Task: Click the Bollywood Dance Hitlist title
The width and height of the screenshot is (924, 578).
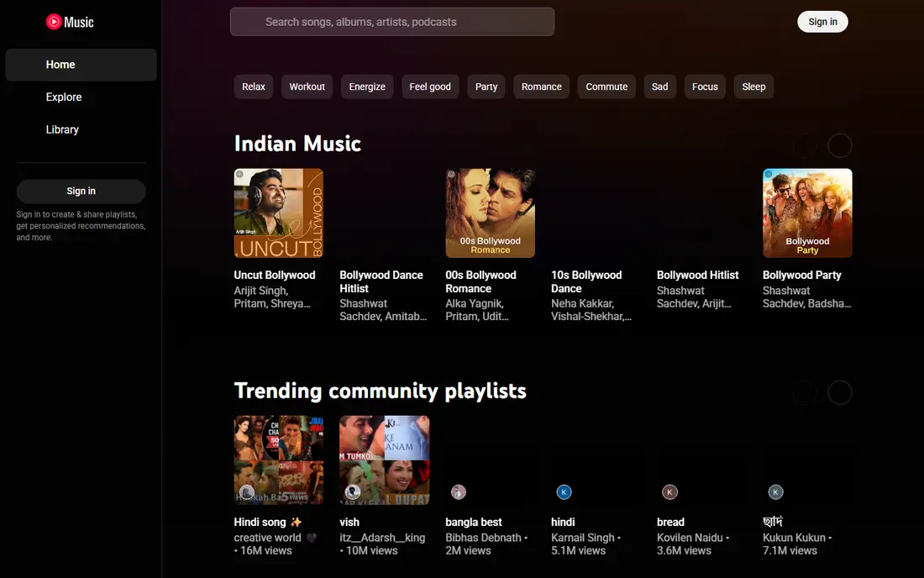Action: [x=381, y=281]
